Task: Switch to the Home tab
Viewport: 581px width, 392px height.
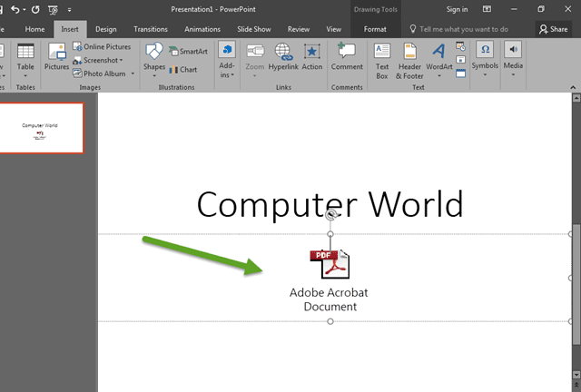Action: 34,29
